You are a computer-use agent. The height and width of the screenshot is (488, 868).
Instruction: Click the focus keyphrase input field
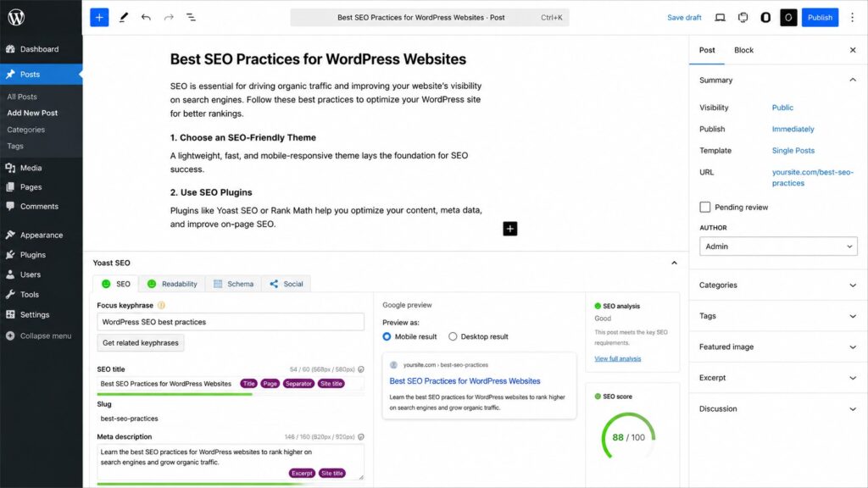(x=231, y=321)
